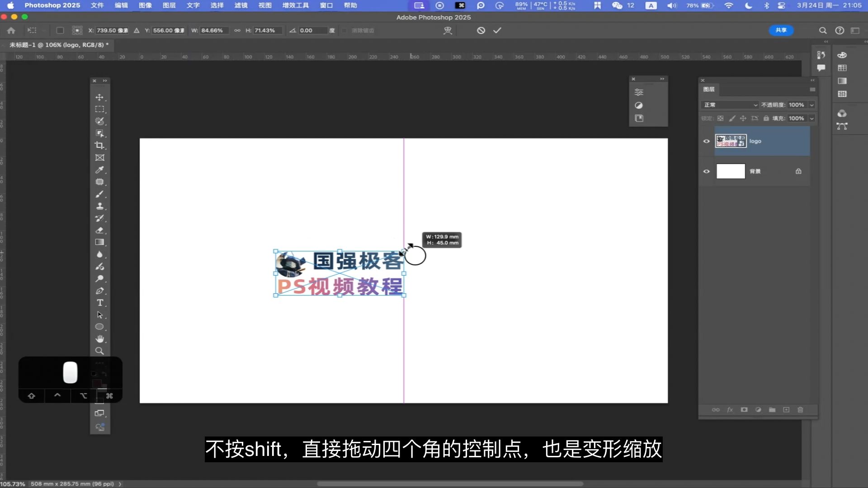Toggle the width-height link constraint
868x488 pixels.
pos(237,30)
